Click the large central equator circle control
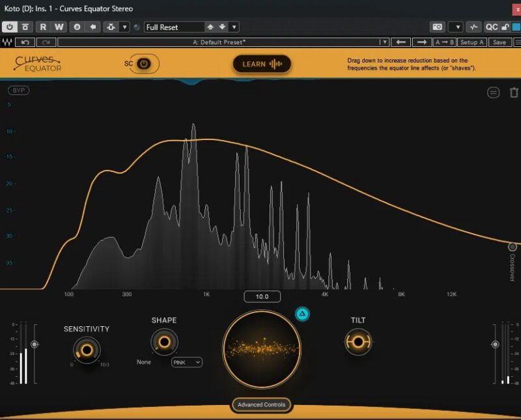 click(x=262, y=349)
